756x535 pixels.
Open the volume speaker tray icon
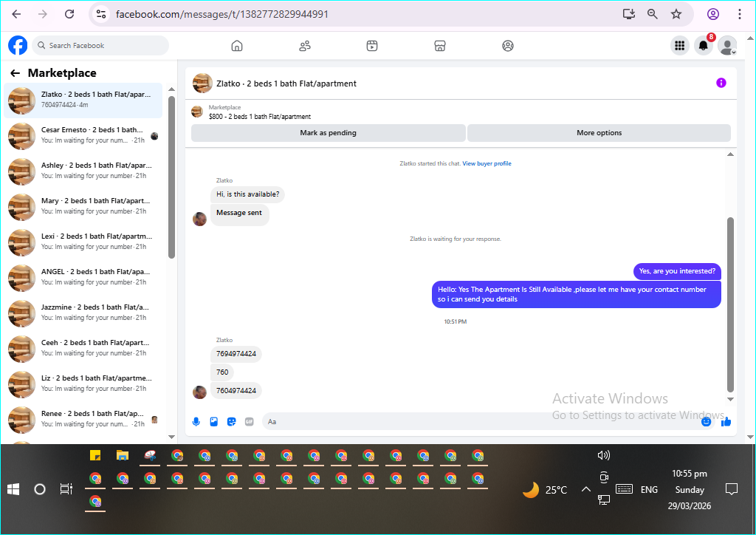coord(604,455)
